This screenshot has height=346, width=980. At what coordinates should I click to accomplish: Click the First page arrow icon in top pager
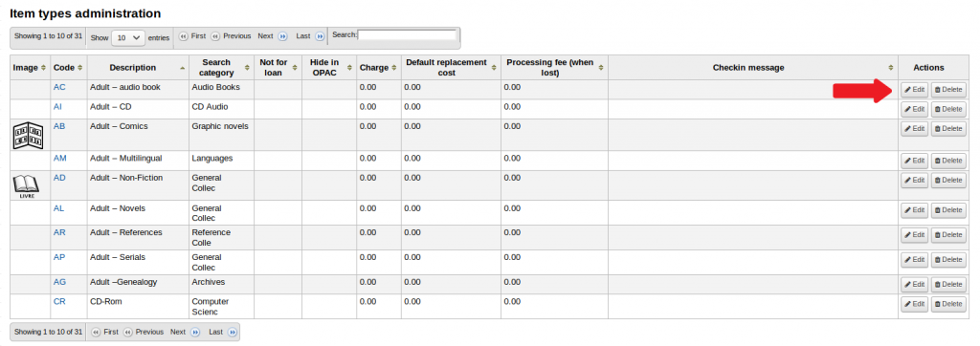[x=183, y=36]
